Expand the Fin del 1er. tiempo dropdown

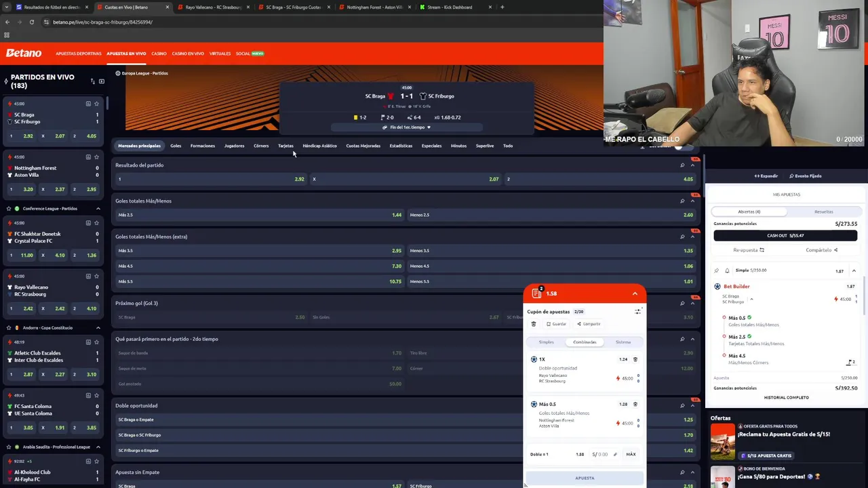coord(406,127)
